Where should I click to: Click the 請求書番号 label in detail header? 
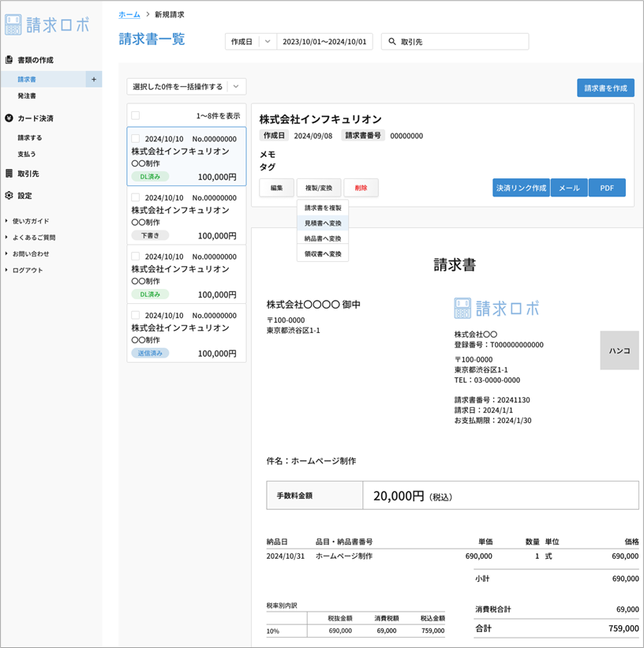pos(363,136)
